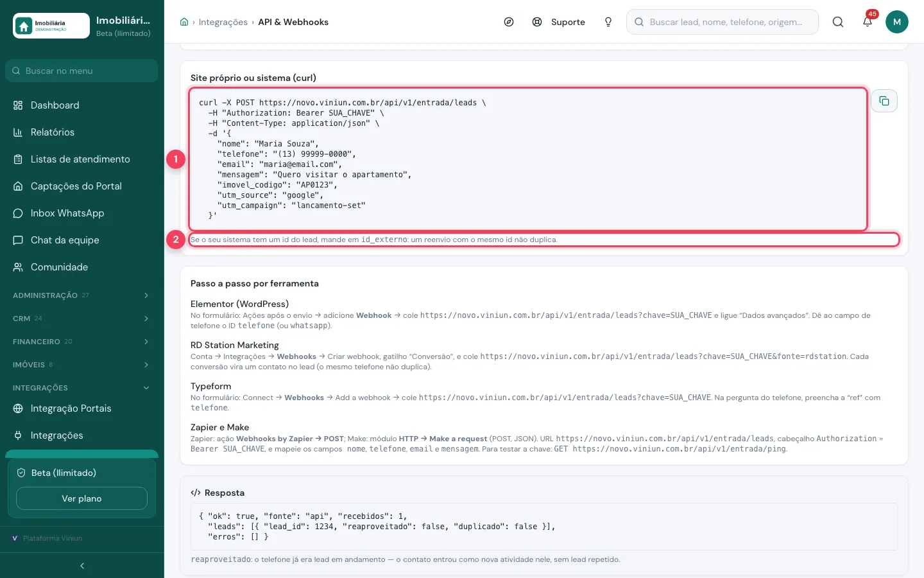Focus the lead search field in header

tap(723, 22)
